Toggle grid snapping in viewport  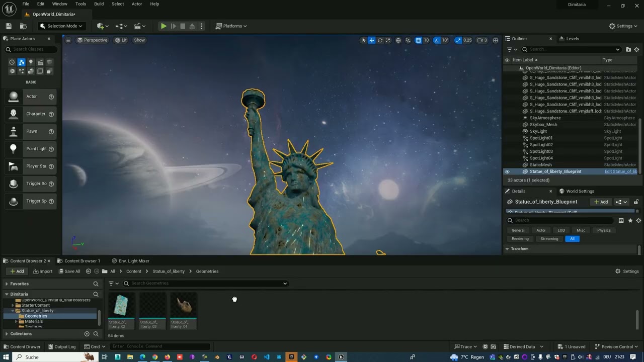[x=418, y=40]
